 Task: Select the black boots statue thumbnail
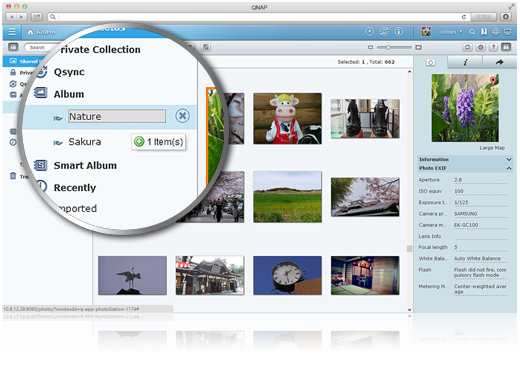pos(365,119)
